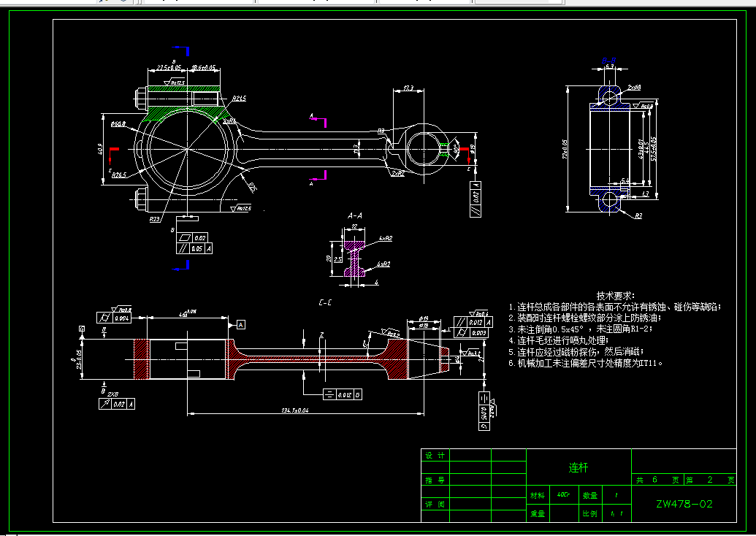Screen dimensions: 756x536
Task: Click the datum A box in C-C view
Action: pyautogui.click(x=240, y=325)
